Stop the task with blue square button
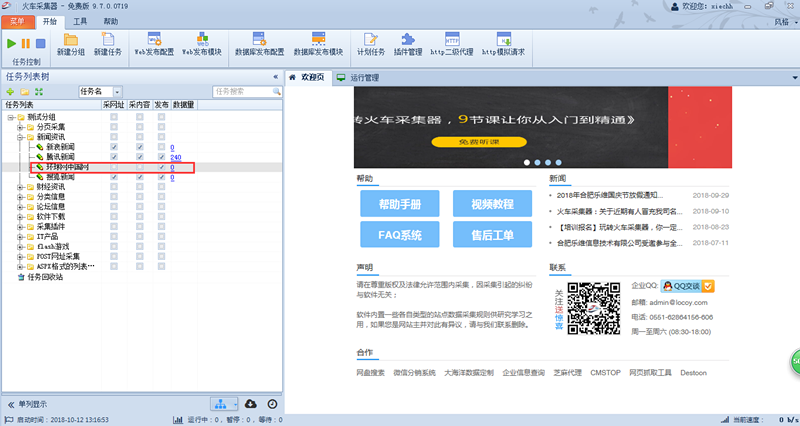The image size is (800, 426). tap(40, 44)
